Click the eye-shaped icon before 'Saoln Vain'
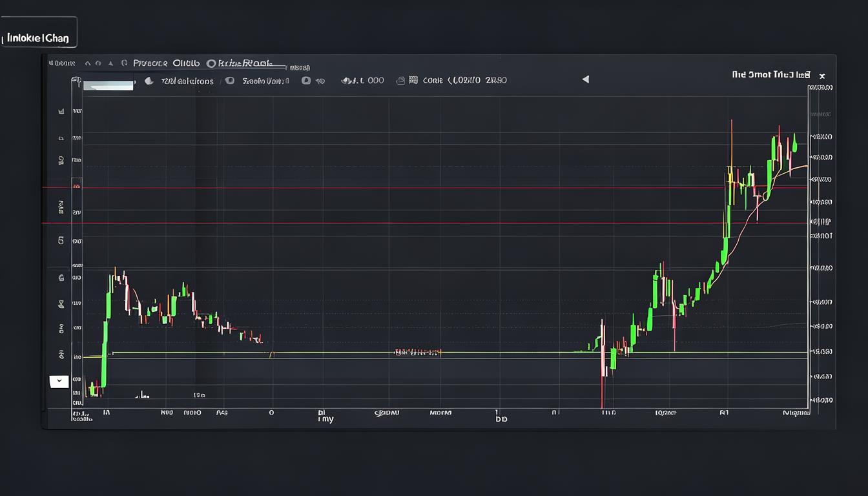The width and height of the screenshot is (868, 496). click(x=229, y=81)
